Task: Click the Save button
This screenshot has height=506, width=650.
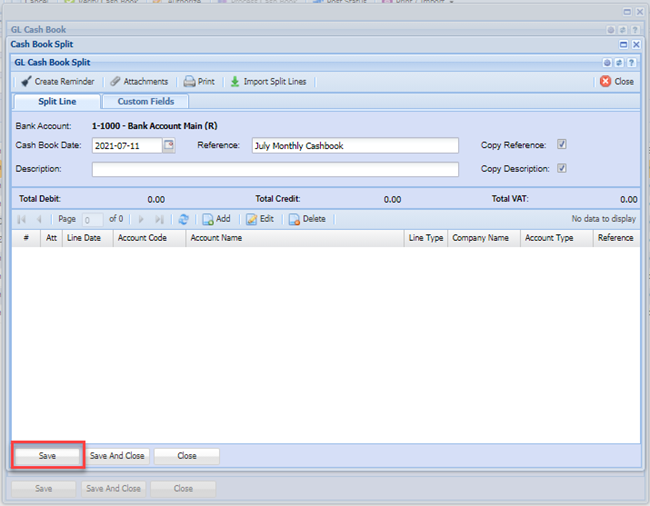Action: click(x=47, y=456)
